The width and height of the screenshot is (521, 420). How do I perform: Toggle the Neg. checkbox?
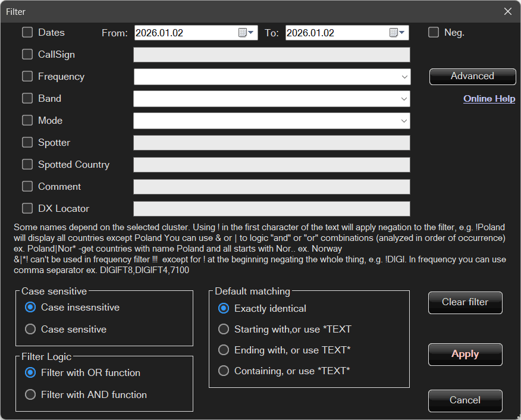[x=434, y=33]
